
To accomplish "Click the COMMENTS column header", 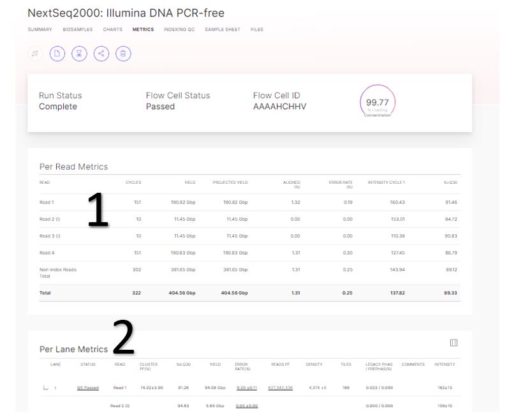I will (x=413, y=364).
